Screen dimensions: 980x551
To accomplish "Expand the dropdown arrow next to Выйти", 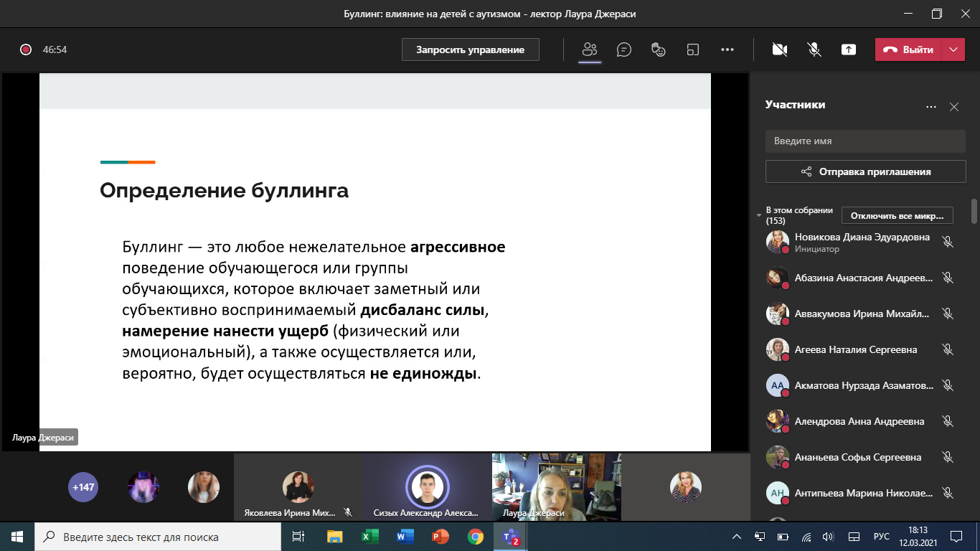I will coord(953,50).
